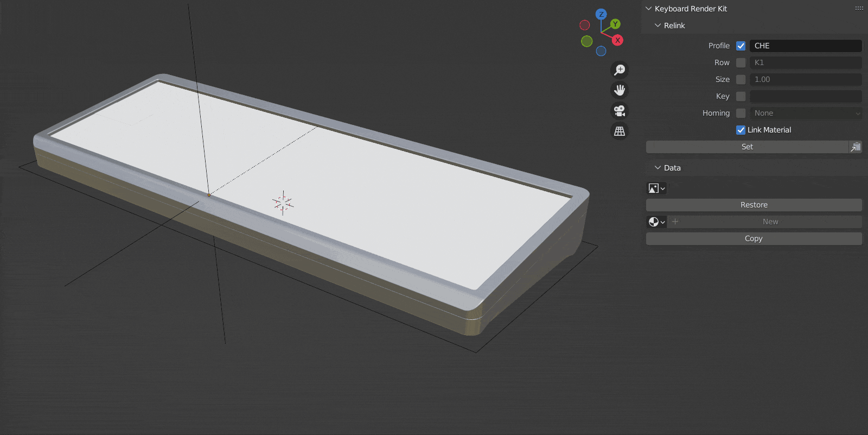Click the icon button beside Set

tap(856, 147)
